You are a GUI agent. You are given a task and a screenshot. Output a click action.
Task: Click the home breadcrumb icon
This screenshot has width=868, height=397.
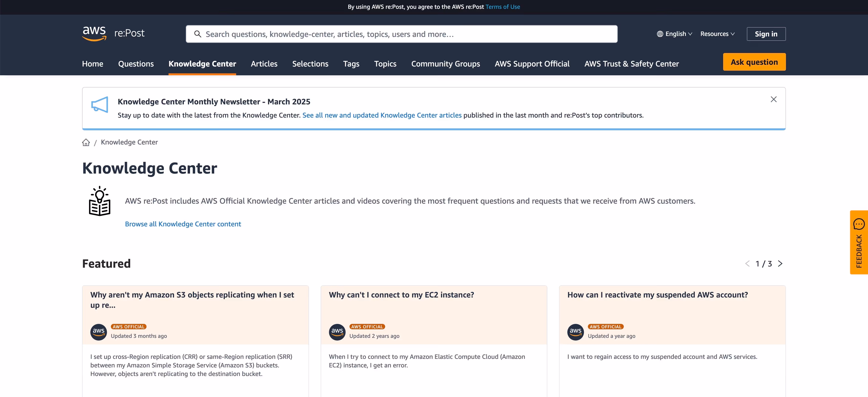coord(86,142)
